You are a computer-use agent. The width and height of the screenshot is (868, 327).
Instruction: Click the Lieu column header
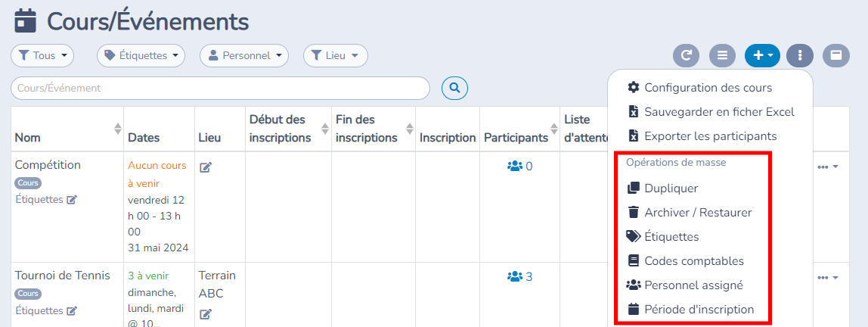(x=209, y=138)
